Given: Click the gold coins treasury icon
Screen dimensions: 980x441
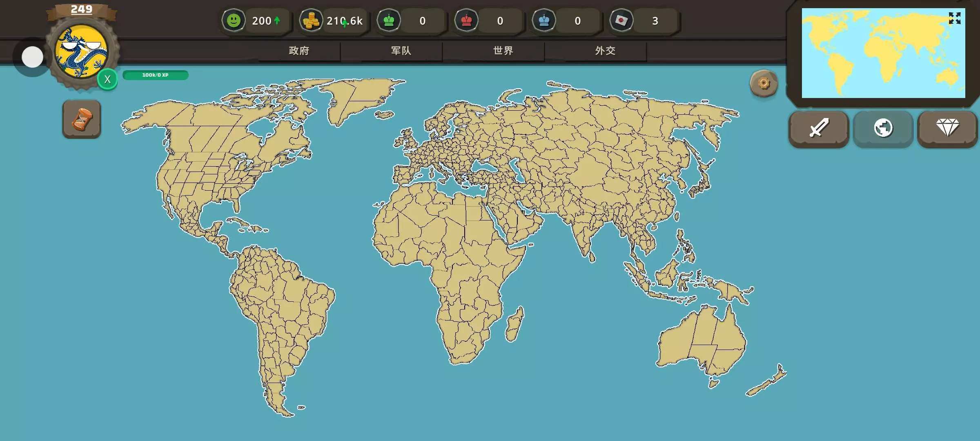Looking at the screenshot, I should click(311, 20).
